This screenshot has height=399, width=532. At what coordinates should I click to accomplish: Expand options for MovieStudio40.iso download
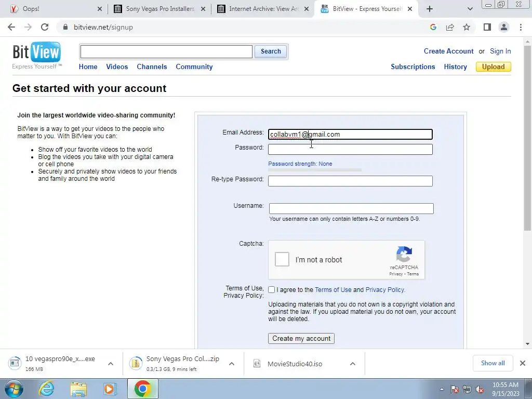353,364
